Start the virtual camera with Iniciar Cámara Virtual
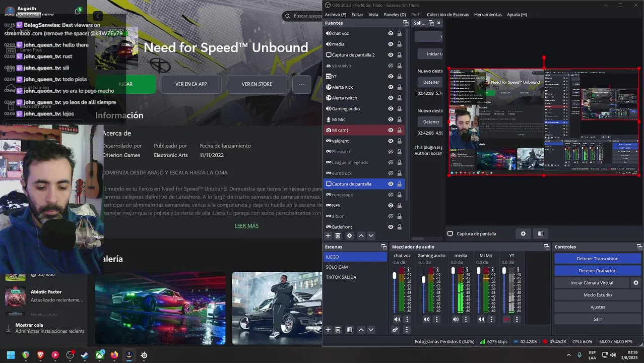 592,283
